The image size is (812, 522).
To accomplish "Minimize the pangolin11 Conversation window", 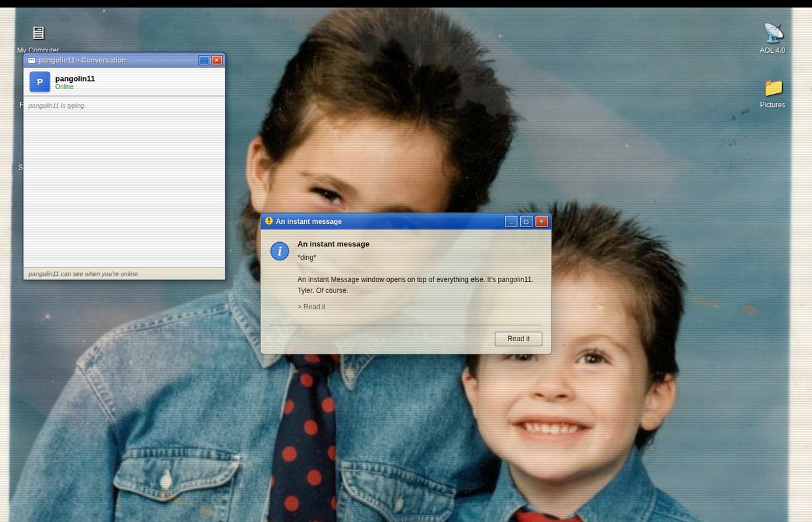I will point(204,60).
